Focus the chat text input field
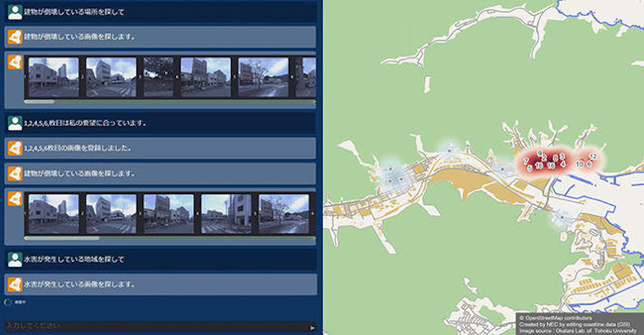Viewport: 644px width, 335px height. point(155,328)
